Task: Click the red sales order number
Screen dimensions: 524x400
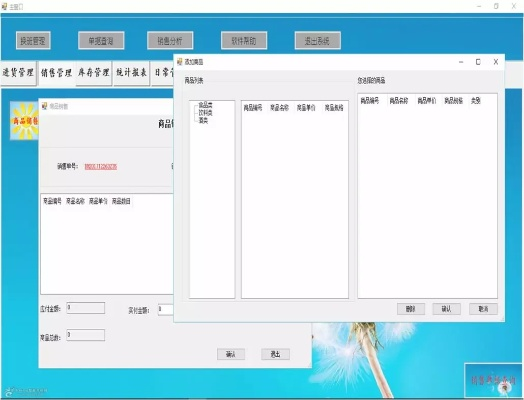Action: 101,166
